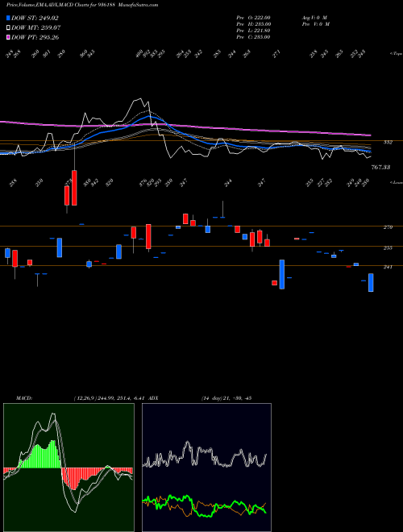Click the 241 price level label
The image size is (403, 532).
(388, 267)
